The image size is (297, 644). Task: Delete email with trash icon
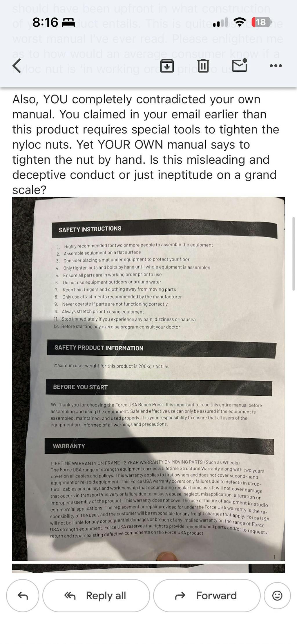click(x=203, y=66)
